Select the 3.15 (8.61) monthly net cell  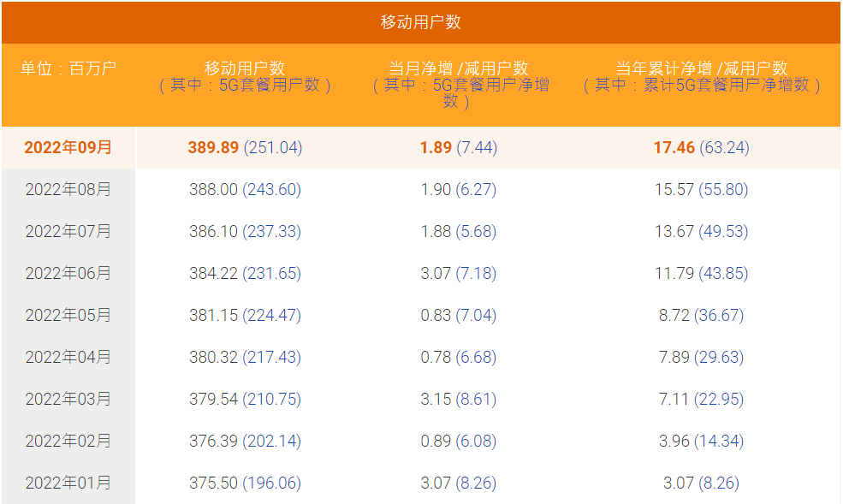[x=459, y=399]
